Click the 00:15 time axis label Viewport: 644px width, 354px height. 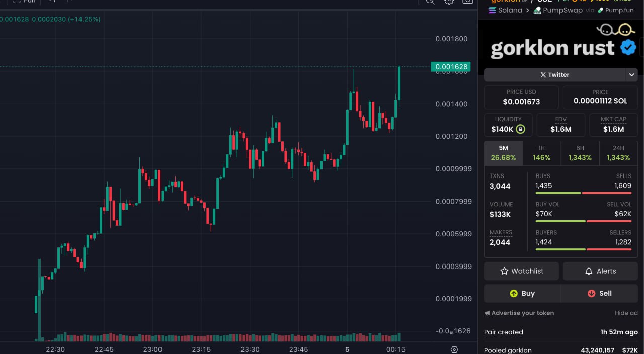point(396,349)
